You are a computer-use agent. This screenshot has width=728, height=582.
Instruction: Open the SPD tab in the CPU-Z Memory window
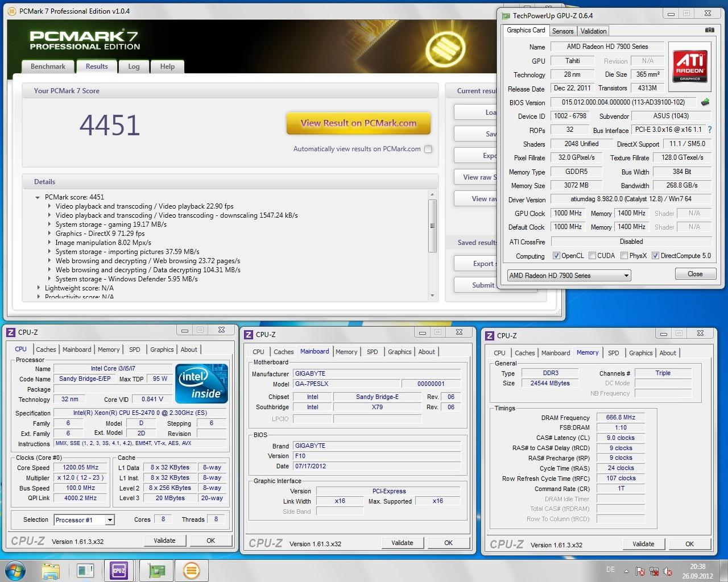(x=613, y=353)
